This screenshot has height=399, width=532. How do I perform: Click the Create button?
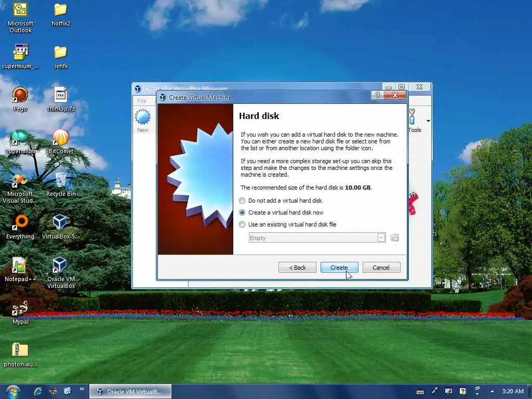coord(339,268)
